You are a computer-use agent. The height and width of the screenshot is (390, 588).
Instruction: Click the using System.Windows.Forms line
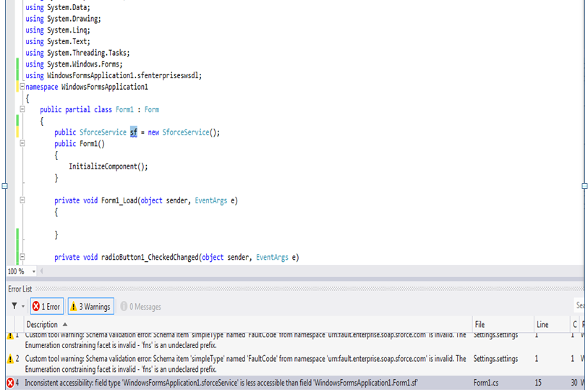click(x=74, y=64)
